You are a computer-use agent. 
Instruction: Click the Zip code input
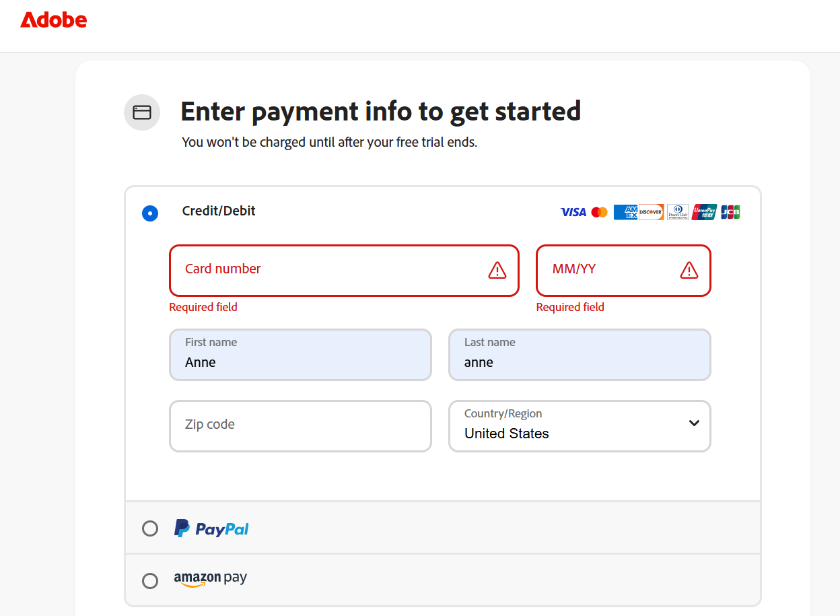point(300,426)
